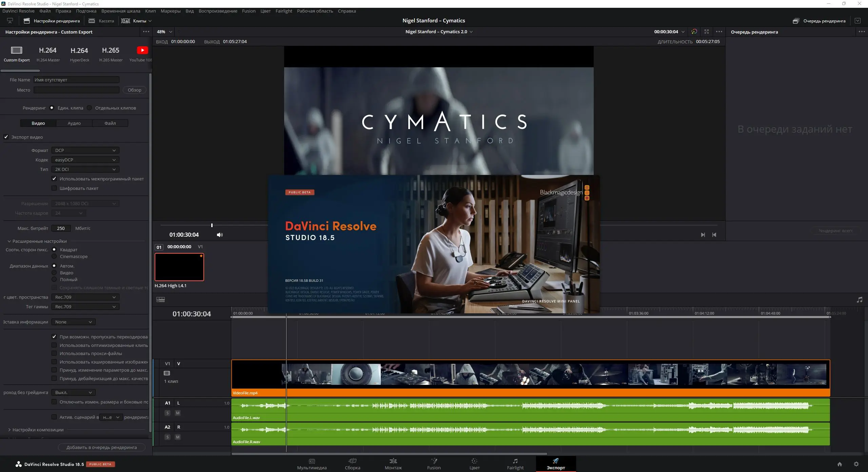
Task: Select the YouTube 1080 render preset
Action: click(x=142, y=54)
